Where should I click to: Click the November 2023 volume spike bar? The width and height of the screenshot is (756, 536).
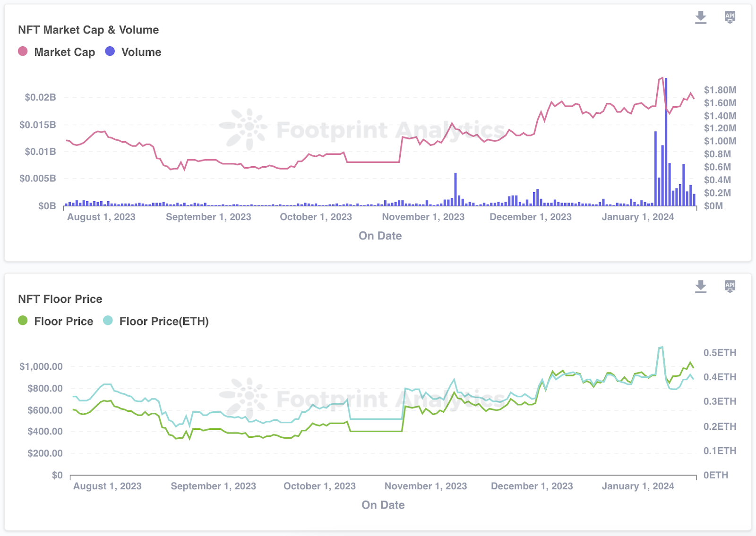tap(455, 189)
